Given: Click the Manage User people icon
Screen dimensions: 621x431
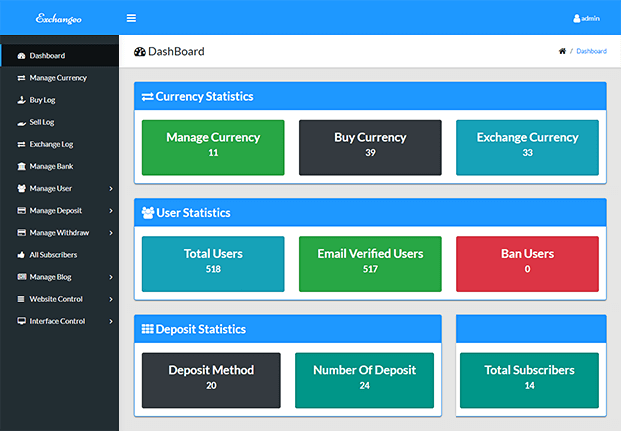Looking at the screenshot, I should [x=21, y=189].
